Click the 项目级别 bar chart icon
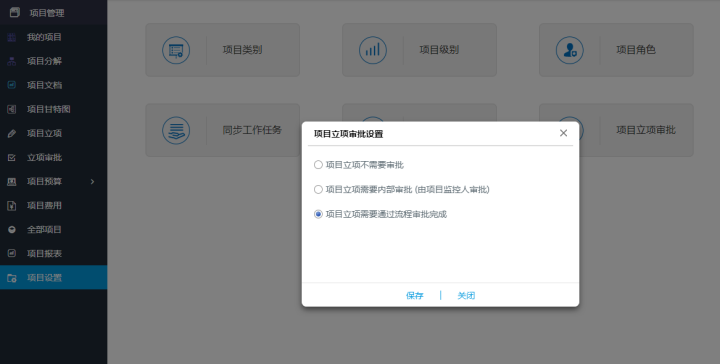Viewport: 720px width, 364px height. coord(372,50)
